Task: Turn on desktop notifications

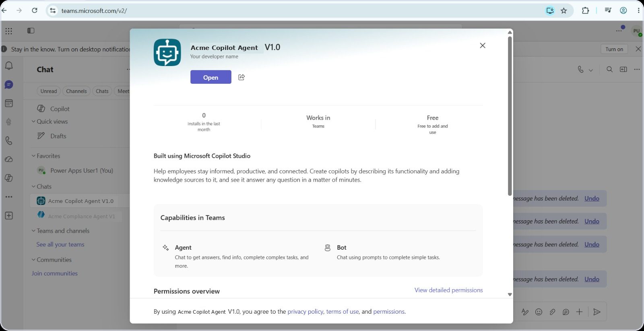Action: pos(614,49)
